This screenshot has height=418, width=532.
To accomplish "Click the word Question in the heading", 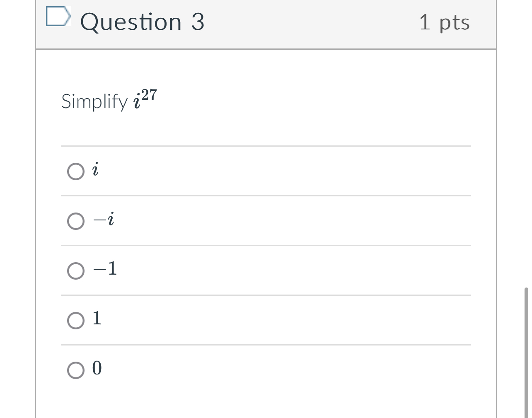I will [x=131, y=22].
